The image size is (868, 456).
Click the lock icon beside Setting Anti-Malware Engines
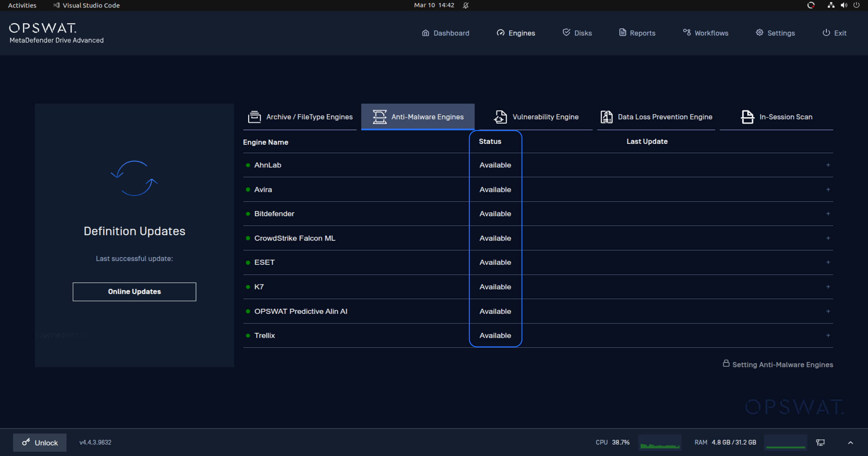coord(726,363)
